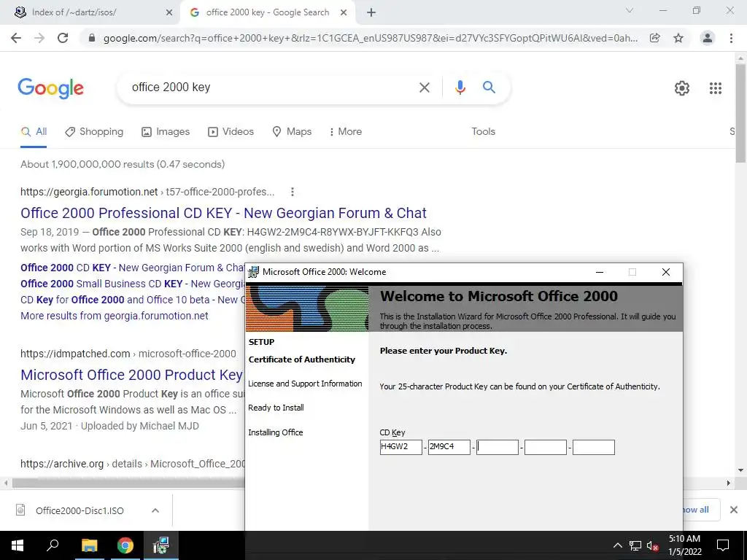Open Windows taskbar search
Screen dimensions: 747x560
tap(53, 545)
